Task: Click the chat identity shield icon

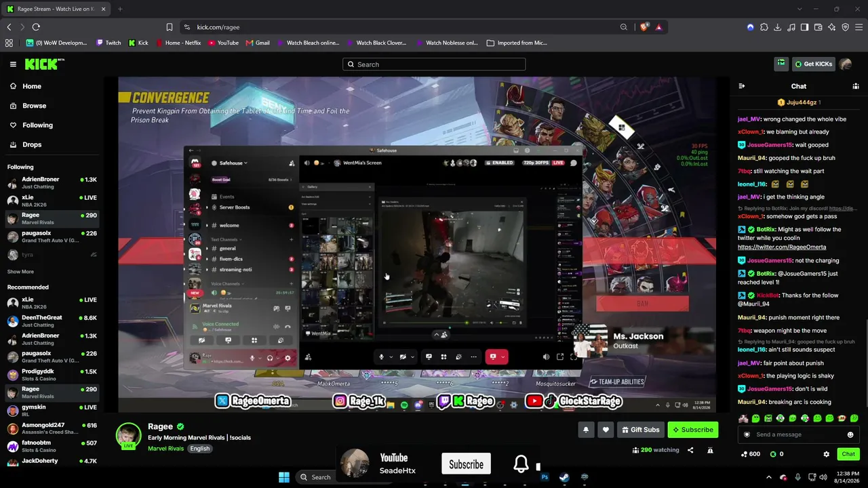Action: [x=747, y=434]
